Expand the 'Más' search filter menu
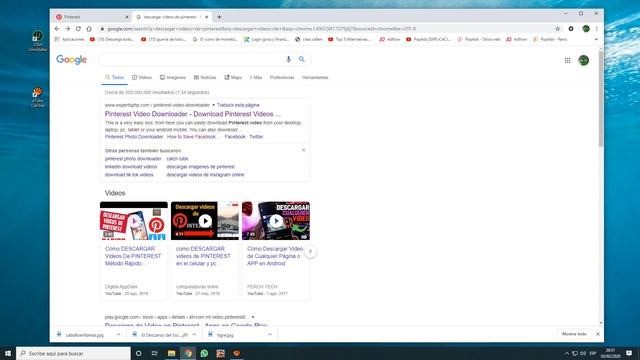The image size is (640, 360). click(x=256, y=78)
